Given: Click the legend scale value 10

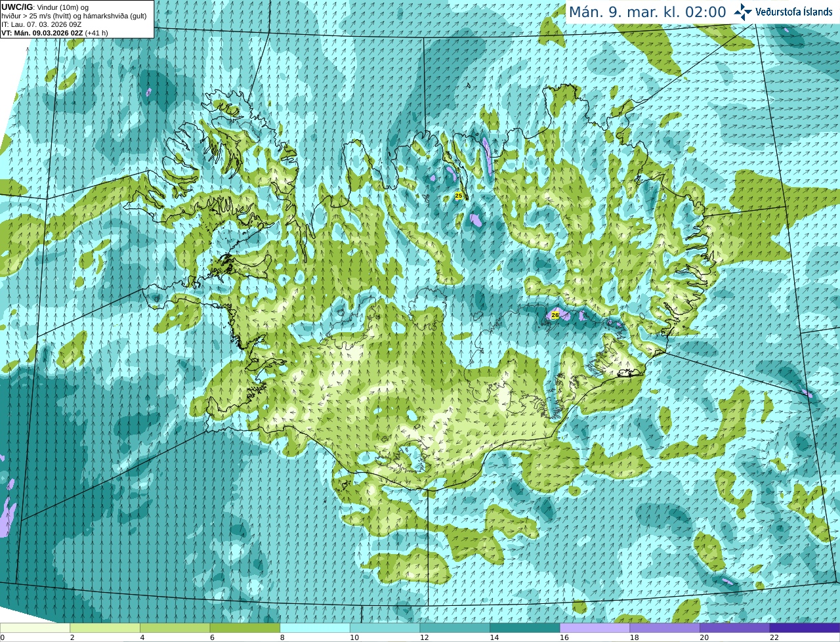Looking at the screenshot, I should click(354, 637).
